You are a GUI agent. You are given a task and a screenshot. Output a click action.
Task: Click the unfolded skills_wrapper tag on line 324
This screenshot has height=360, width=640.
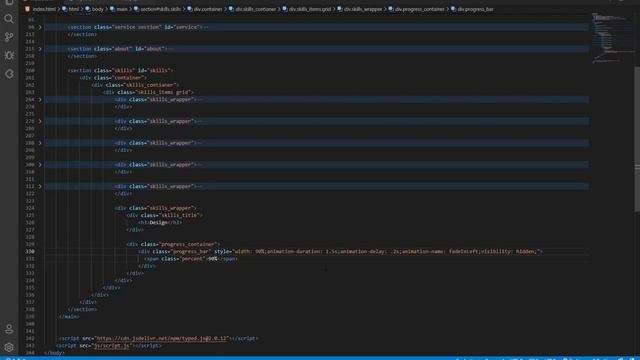pos(156,208)
